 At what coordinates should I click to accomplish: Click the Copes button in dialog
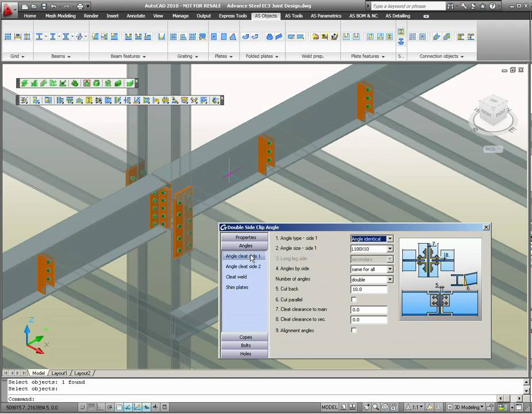[x=246, y=337]
